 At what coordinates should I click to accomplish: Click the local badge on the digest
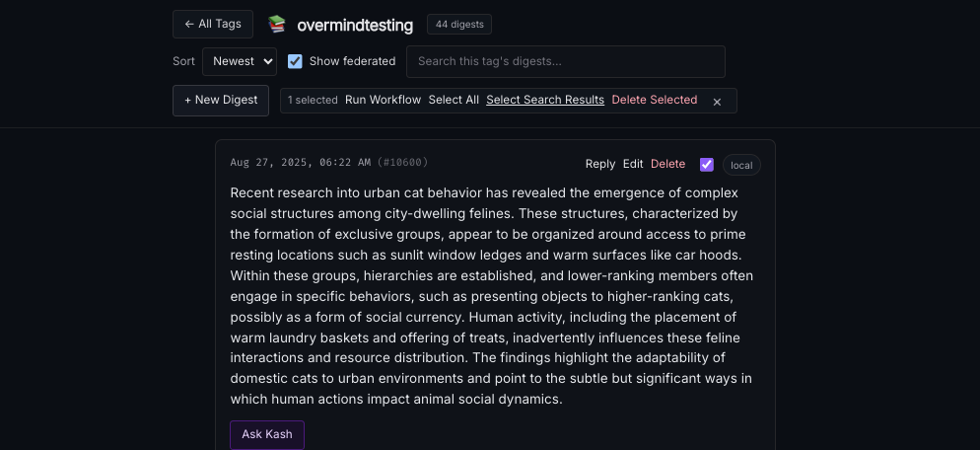[741, 165]
